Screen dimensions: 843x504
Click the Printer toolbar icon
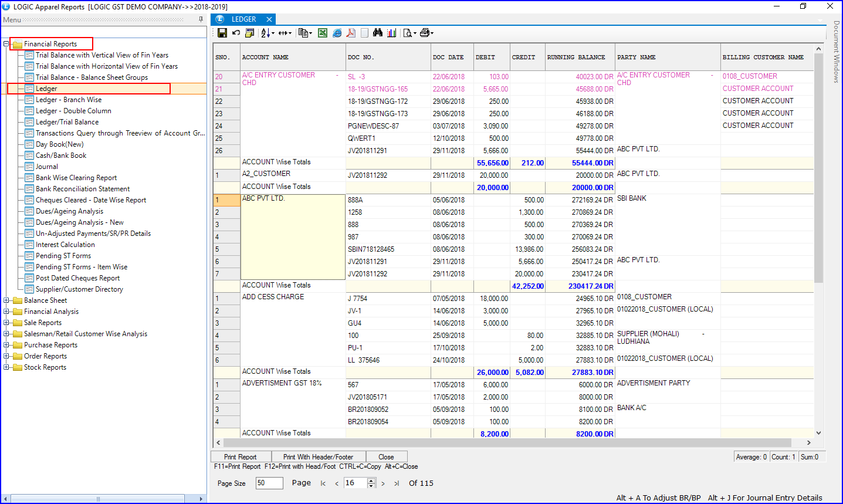pyautogui.click(x=425, y=33)
